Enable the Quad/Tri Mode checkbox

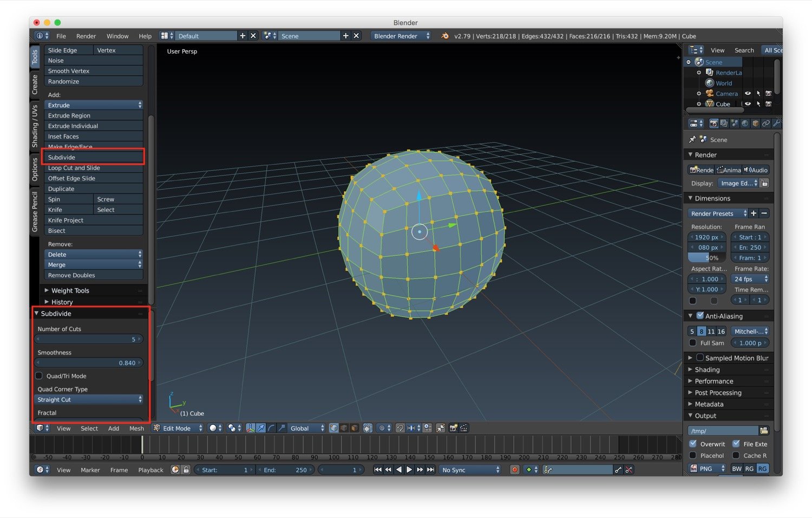(39, 375)
